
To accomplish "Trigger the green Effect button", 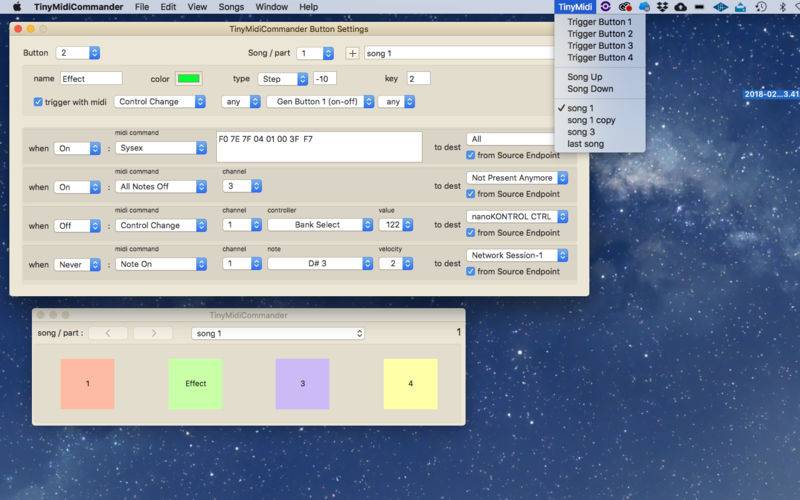I will (195, 384).
